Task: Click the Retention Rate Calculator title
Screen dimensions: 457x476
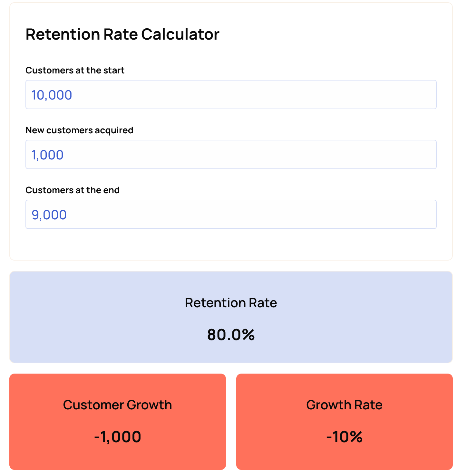Action: pos(122,34)
